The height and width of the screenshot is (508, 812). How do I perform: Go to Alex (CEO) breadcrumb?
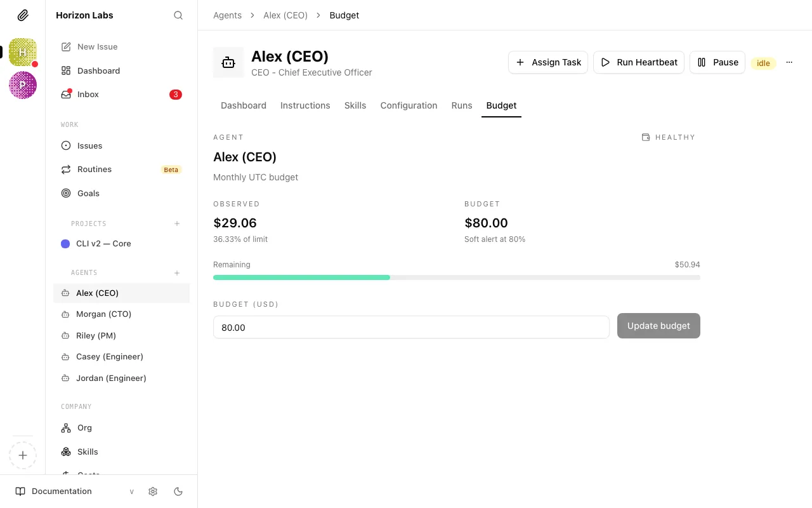[285, 15]
